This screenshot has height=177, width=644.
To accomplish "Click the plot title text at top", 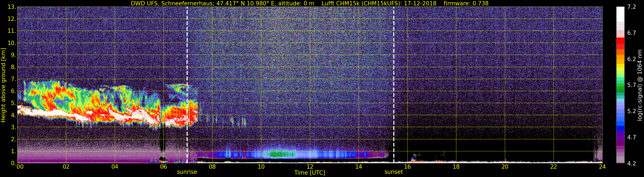I will click(309, 3).
